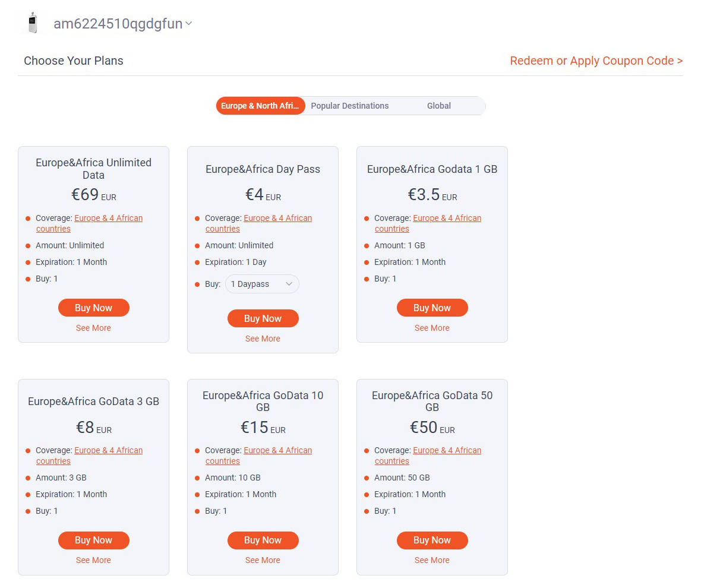This screenshot has height=588, width=701.
Task: Click the €4 EUR price
Action: point(263,195)
